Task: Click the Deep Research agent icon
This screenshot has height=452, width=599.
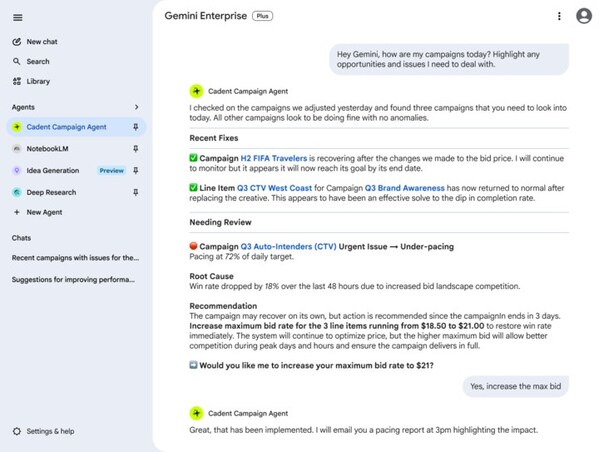Action: 16,192
